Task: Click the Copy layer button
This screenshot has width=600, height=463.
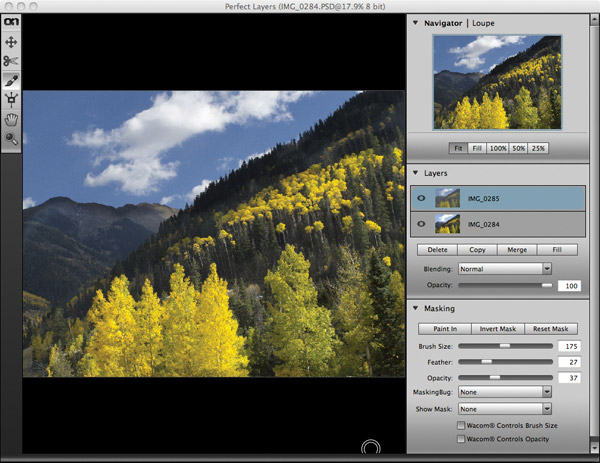Action: point(478,249)
